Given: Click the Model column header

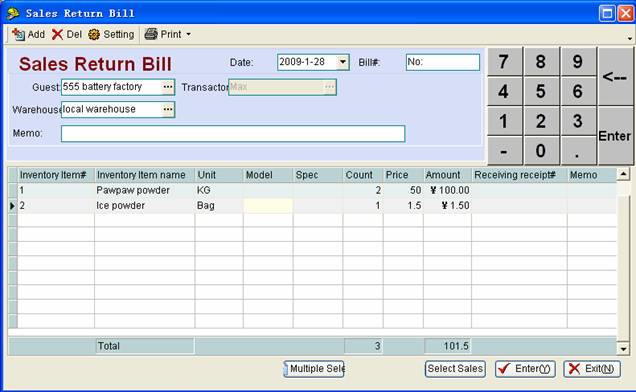Looking at the screenshot, I should click(268, 175).
